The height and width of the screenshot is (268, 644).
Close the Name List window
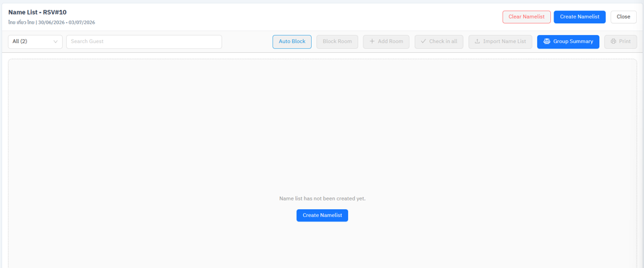(624, 17)
